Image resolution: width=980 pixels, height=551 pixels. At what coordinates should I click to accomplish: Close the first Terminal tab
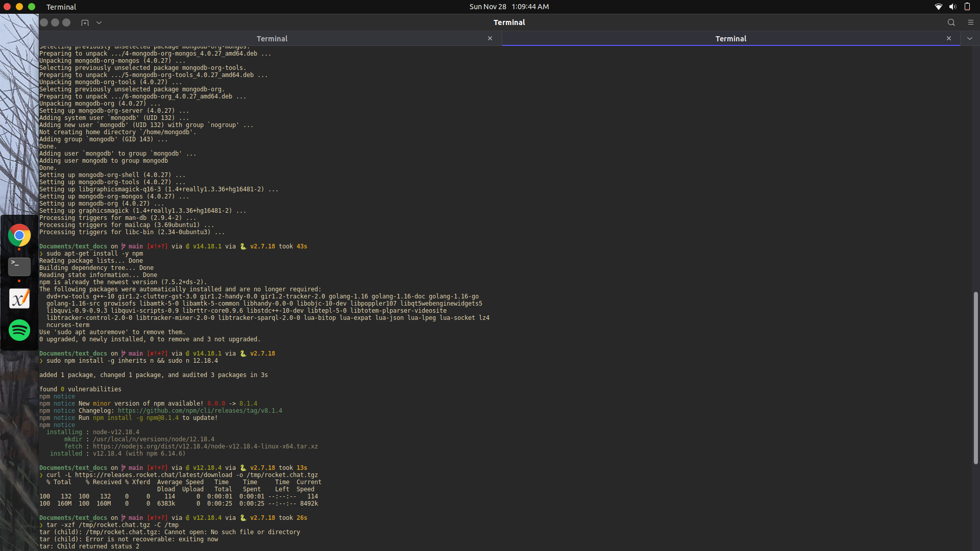(x=490, y=38)
